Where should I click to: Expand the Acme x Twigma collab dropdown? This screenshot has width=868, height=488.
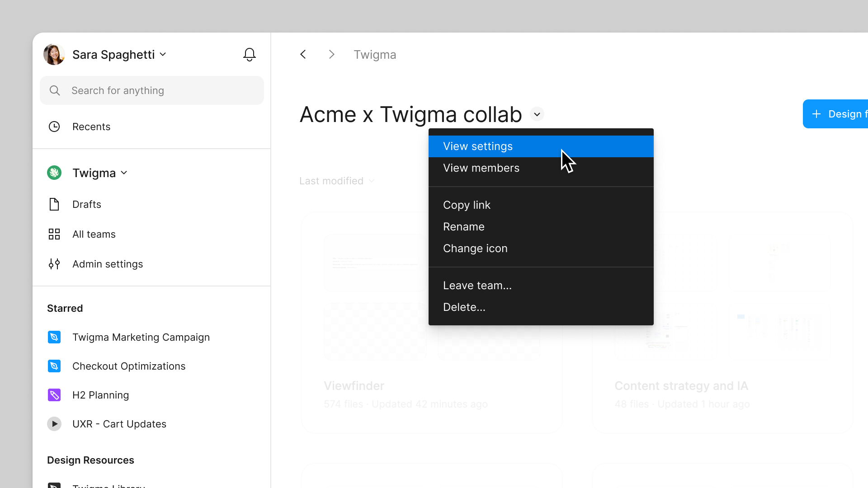537,114
